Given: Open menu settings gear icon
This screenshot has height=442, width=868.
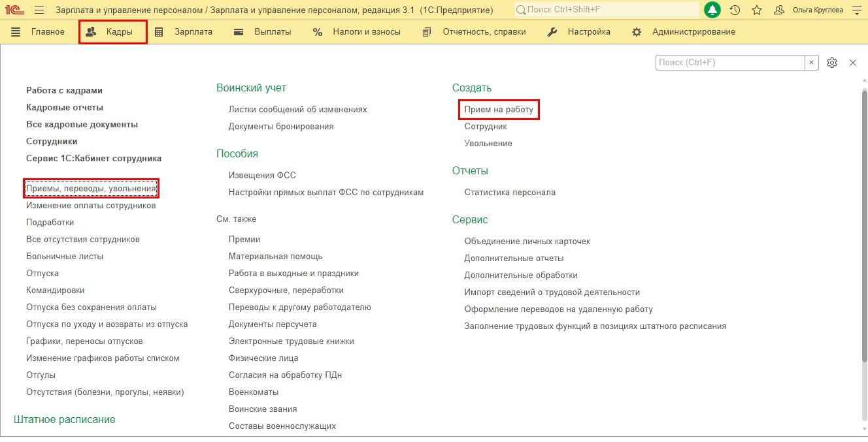Looking at the screenshot, I should (832, 63).
